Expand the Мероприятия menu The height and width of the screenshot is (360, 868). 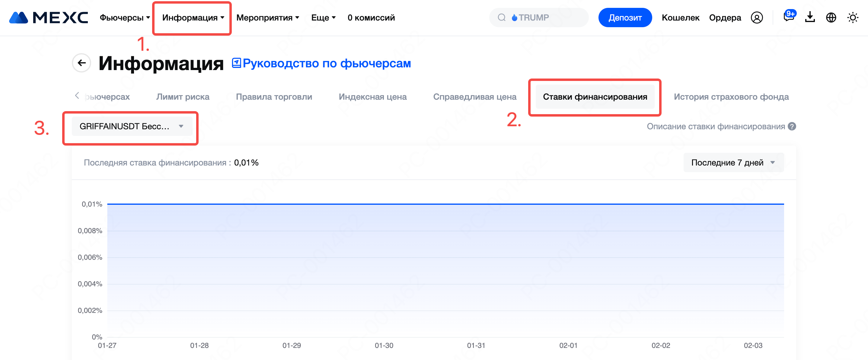(267, 18)
